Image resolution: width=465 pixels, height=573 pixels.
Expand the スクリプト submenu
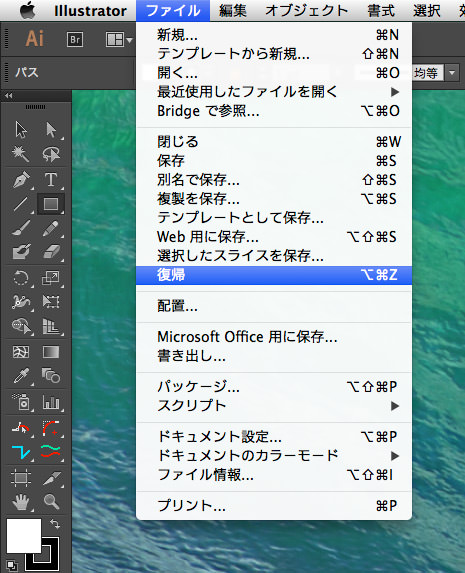[x=274, y=406]
